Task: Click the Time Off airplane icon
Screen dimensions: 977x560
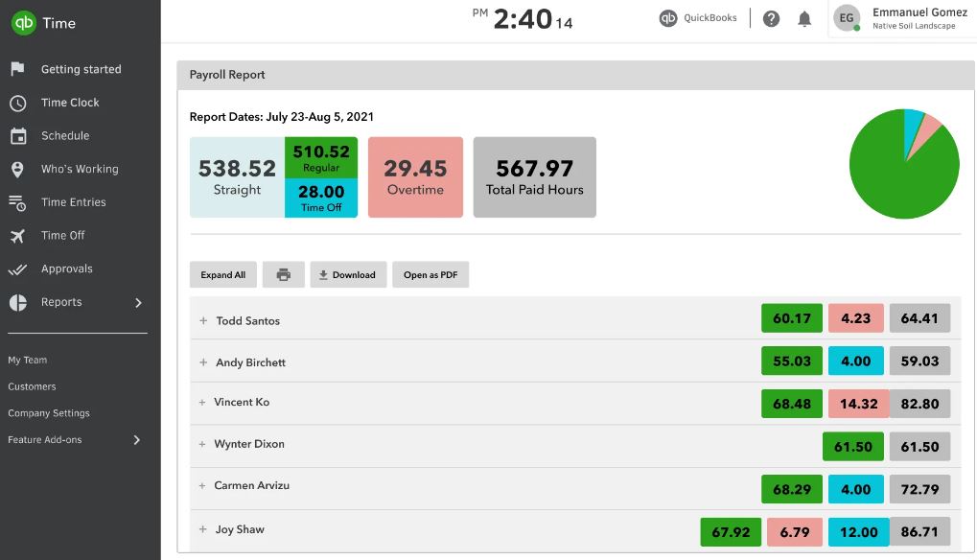Action: (x=17, y=236)
